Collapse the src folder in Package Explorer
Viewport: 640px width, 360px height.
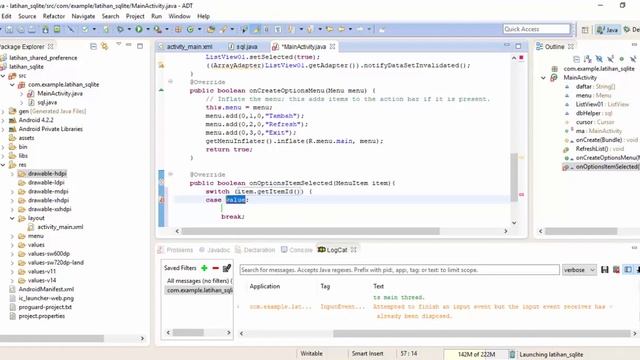pyautogui.click(x=3, y=76)
